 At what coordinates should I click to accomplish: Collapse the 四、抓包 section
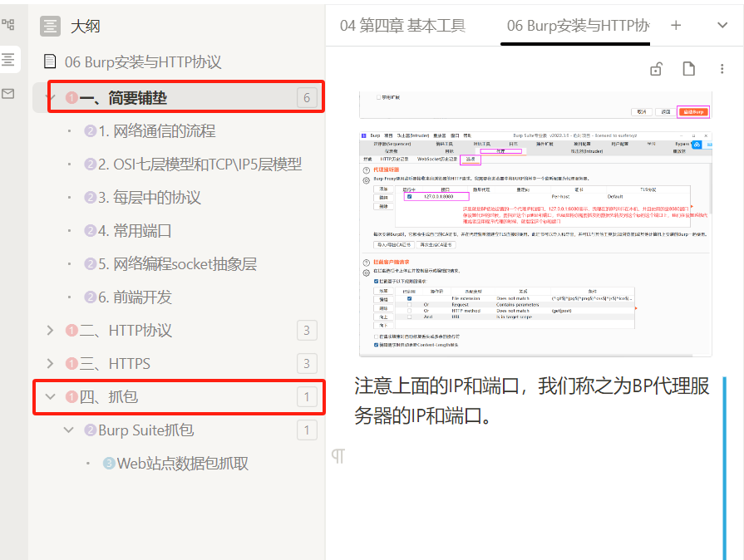(51, 396)
